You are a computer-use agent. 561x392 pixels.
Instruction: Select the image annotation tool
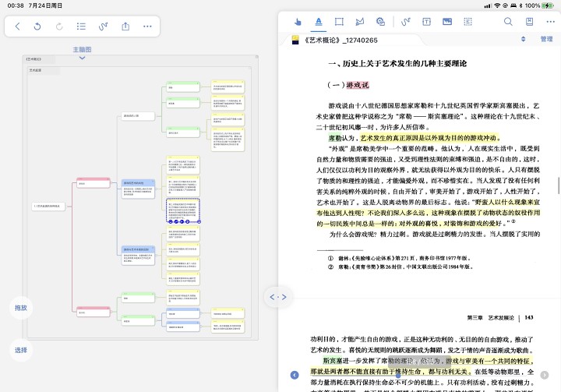pos(447,22)
